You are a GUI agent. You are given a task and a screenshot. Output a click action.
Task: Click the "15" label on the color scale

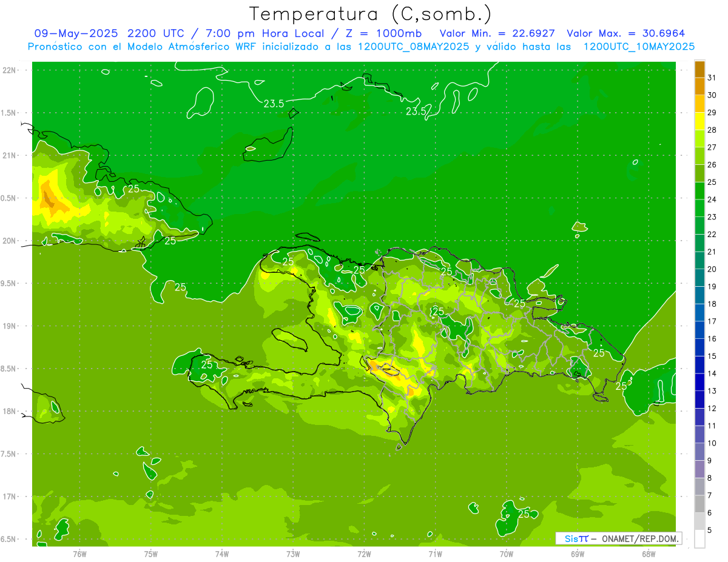pos(712,356)
